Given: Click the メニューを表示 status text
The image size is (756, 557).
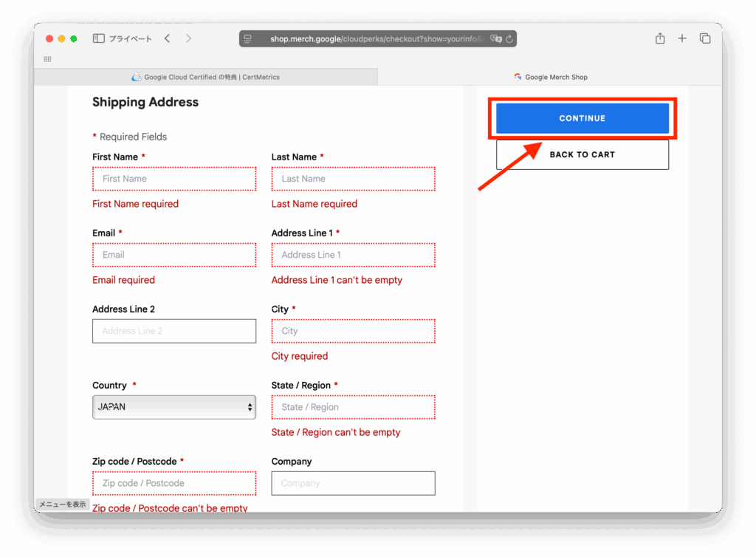Looking at the screenshot, I should [62, 505].
